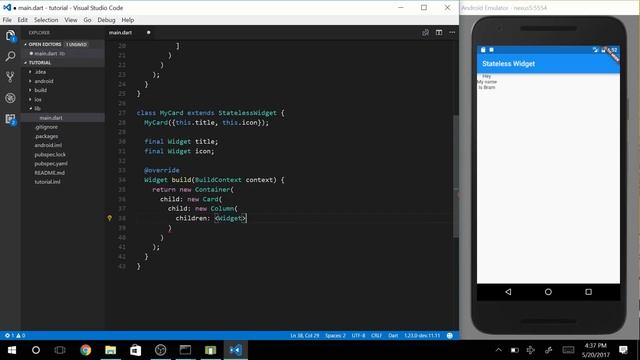Click the Visual Studio Code taskbar icon
This screenshot has height=360, width=640.
tap(236, 350)
